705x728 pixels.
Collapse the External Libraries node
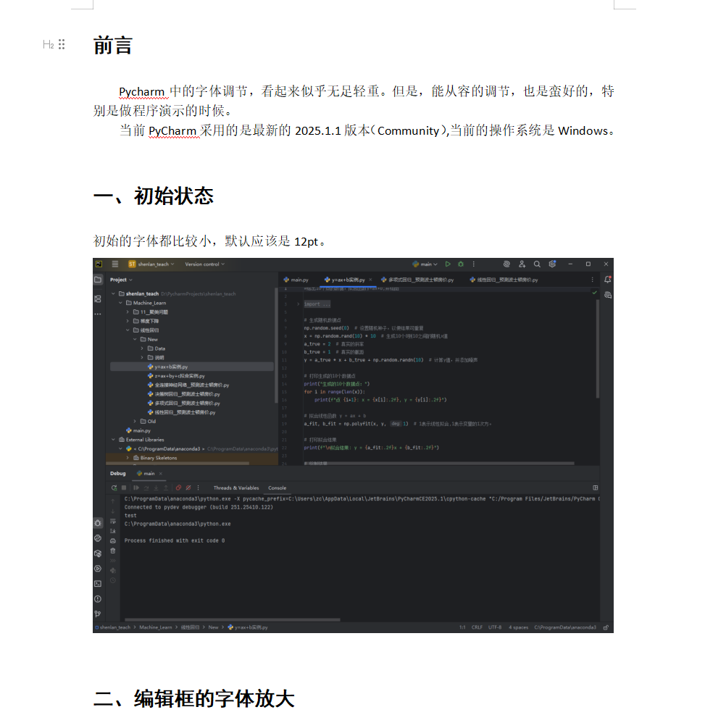coord(113,439)
